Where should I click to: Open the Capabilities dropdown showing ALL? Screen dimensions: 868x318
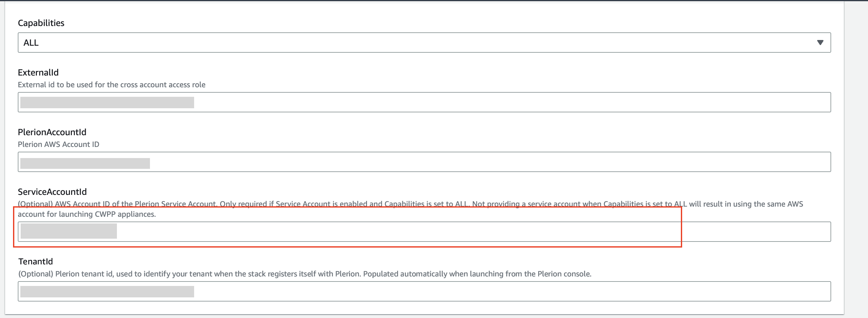pyautogui.click(x=424, y=43)
